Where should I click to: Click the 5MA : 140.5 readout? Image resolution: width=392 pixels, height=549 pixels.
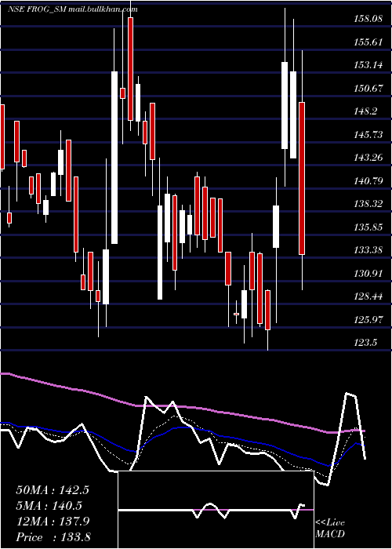[x=49, y=506]
